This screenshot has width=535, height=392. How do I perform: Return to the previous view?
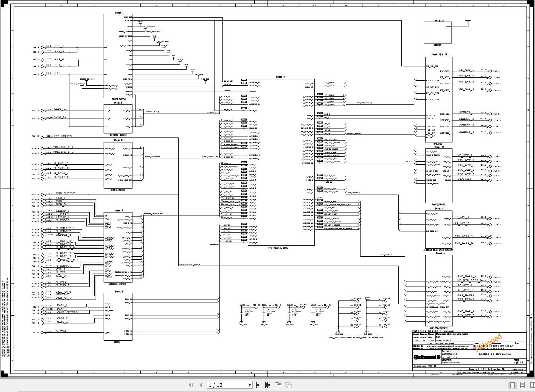pyautogui.click(x=278, y=385)
